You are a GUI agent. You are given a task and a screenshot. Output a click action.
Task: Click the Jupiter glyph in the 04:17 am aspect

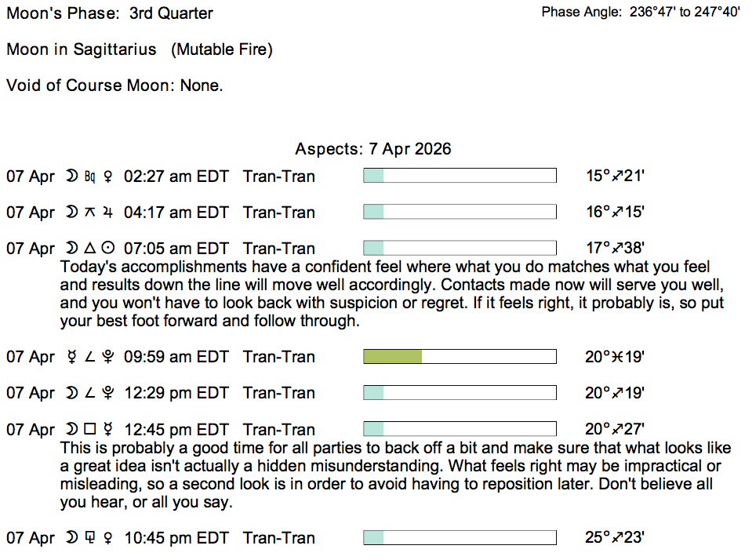107,213
